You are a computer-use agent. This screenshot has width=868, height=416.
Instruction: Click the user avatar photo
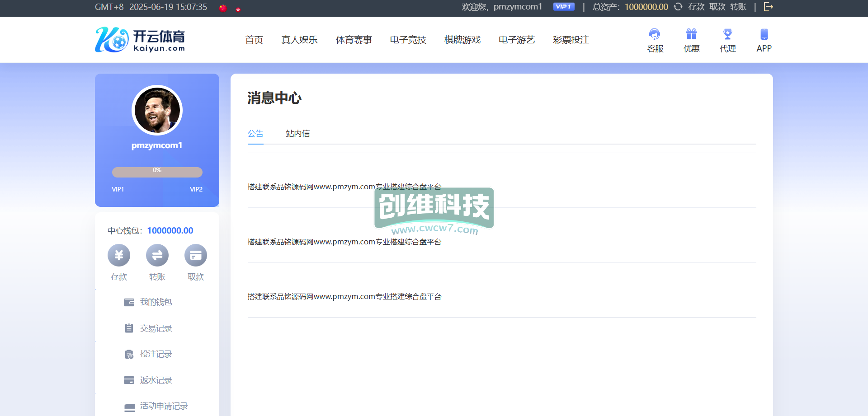click(157, 110)
